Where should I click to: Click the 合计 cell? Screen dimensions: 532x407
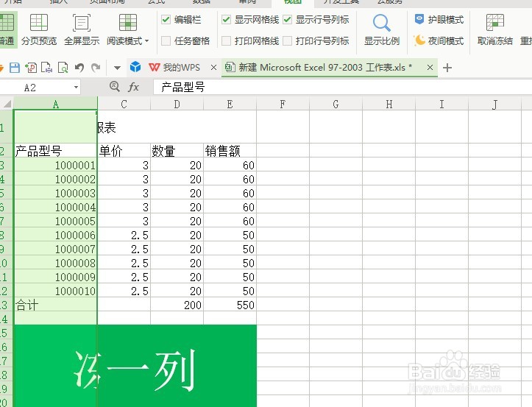click(x=55, y=305)
